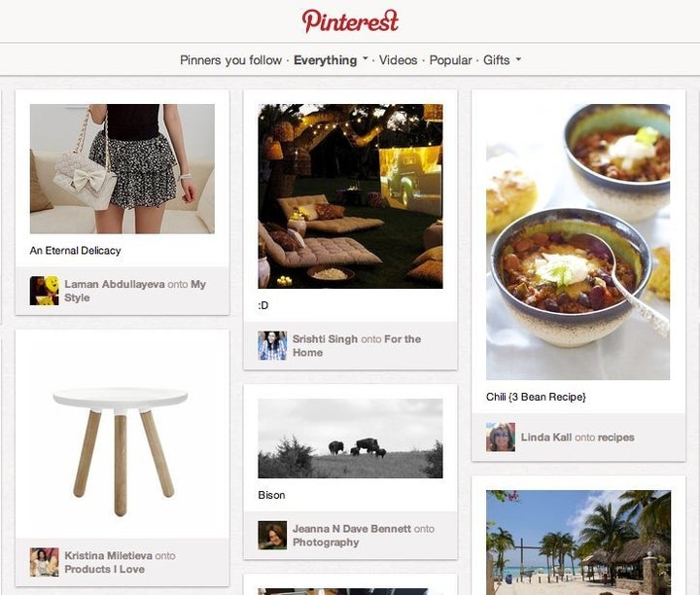
Task: Open Srishti Singh's profile avatar
Action: 272,345
